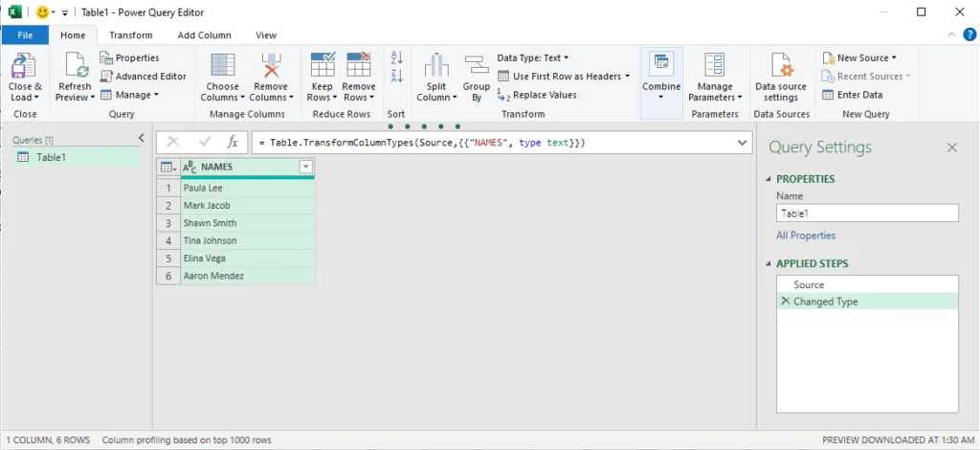
Task: Open the Quick Access Toolbar customize dropdown
Action: [x=64, y=12]
